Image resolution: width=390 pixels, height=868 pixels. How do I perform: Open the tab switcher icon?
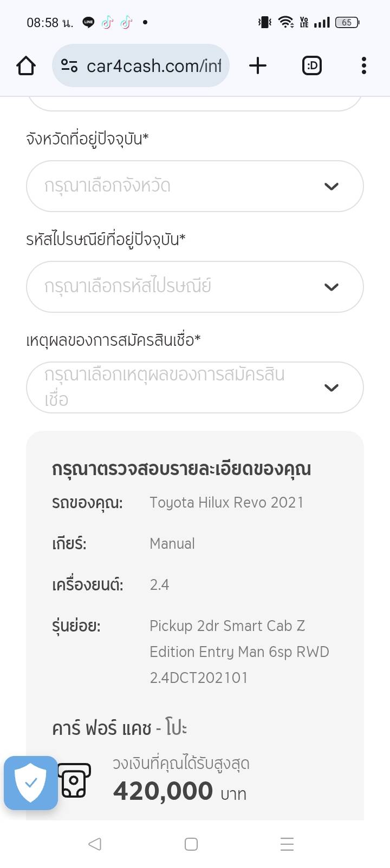[311, 66]
